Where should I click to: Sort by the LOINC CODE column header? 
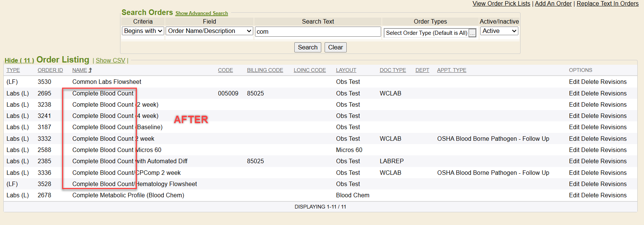(x=310, y=70)
